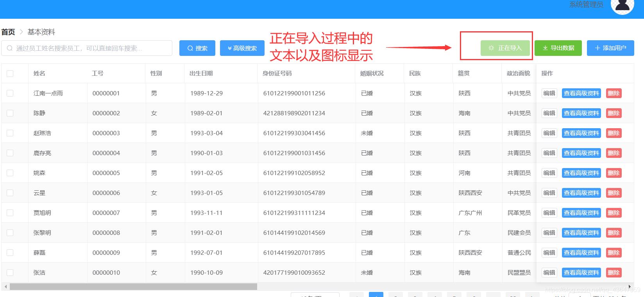Screen dimensions: 644x297
Task: Select birth date 1993-11-11
Action: tap(206, 213)
